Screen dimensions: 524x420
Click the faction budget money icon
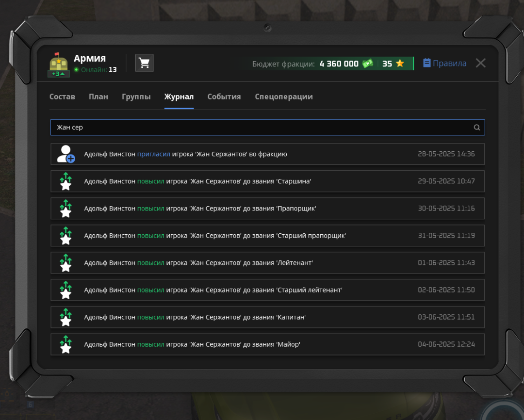click(368, 64)
